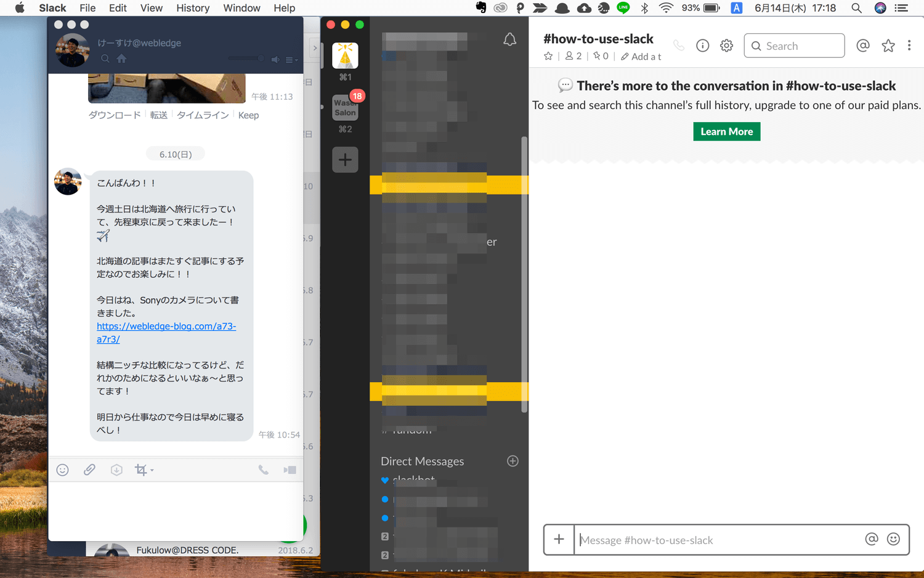Open the けーすけ@webledge profile picture in LINE header
Image resolution: width=924 pixels, height=578 pixels.
(73, 50)
